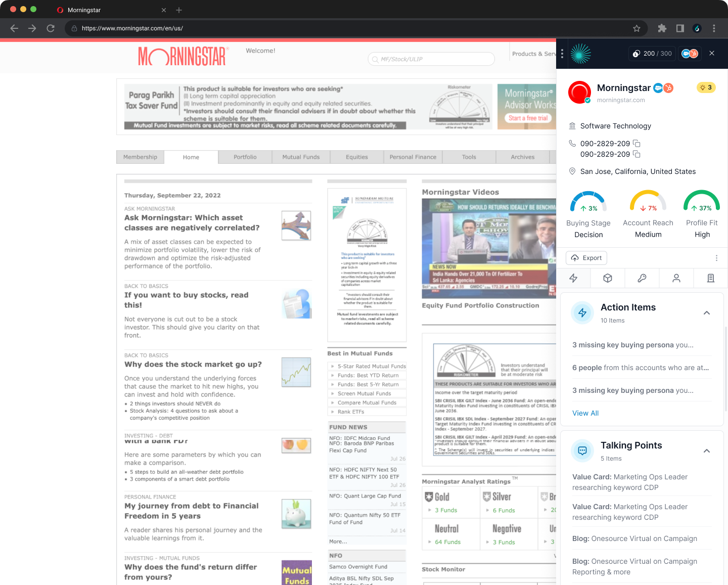Switch to the building Company tab
728x585 pixels.
coord(711,278)
